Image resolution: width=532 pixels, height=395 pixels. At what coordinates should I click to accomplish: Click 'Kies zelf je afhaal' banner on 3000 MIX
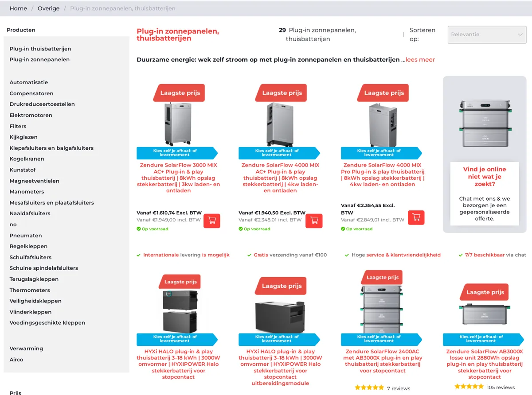pos(177,153)
